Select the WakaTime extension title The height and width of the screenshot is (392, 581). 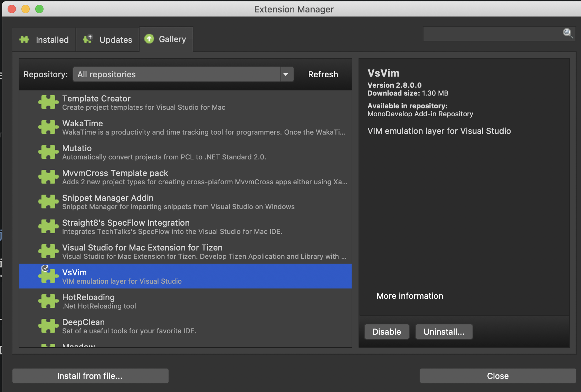pyautogui.click(x=83, y=123)
